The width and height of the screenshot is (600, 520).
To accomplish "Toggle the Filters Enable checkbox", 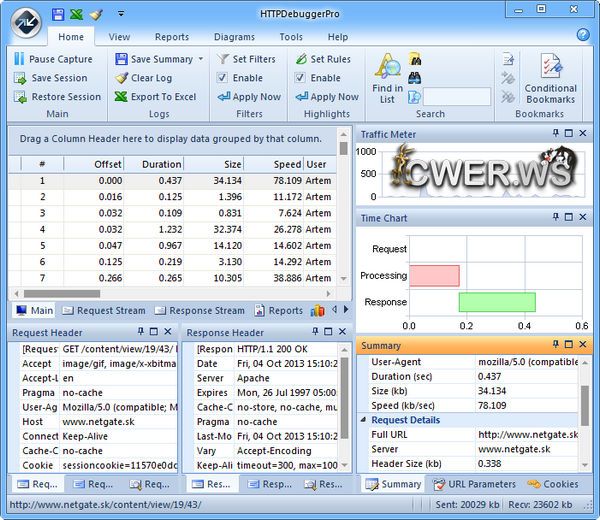I will [x=222, y=78].
